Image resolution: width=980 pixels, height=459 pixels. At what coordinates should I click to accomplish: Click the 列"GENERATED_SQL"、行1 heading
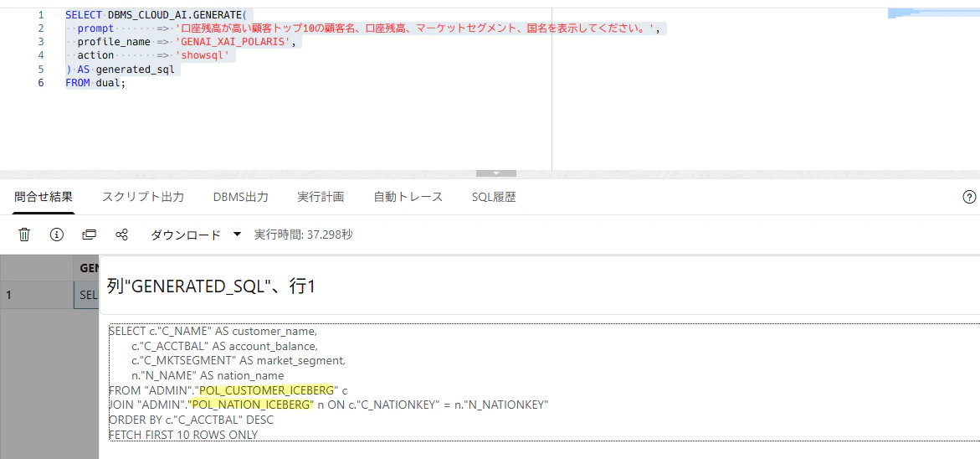(x=211, y=286)
